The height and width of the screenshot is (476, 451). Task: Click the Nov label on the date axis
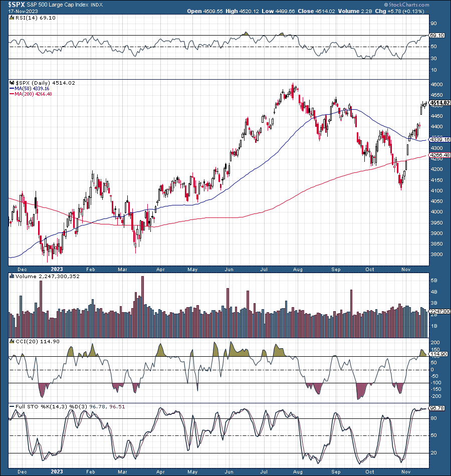(405, 270)
